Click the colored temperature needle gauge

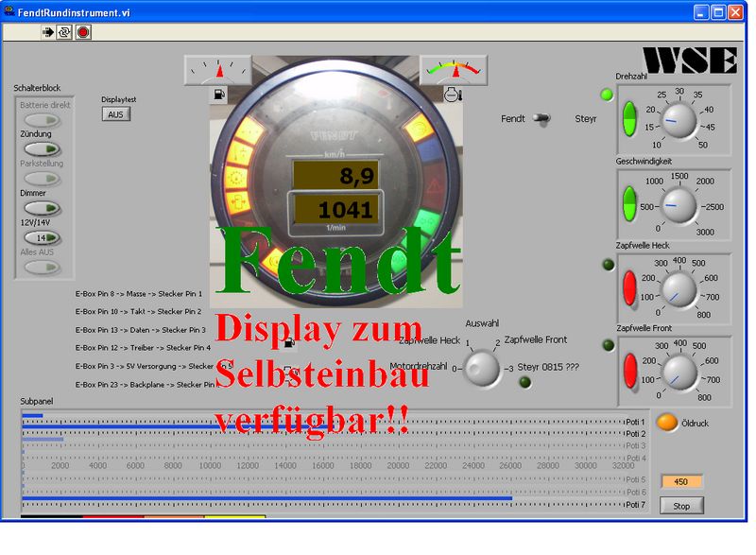[454, 70]
